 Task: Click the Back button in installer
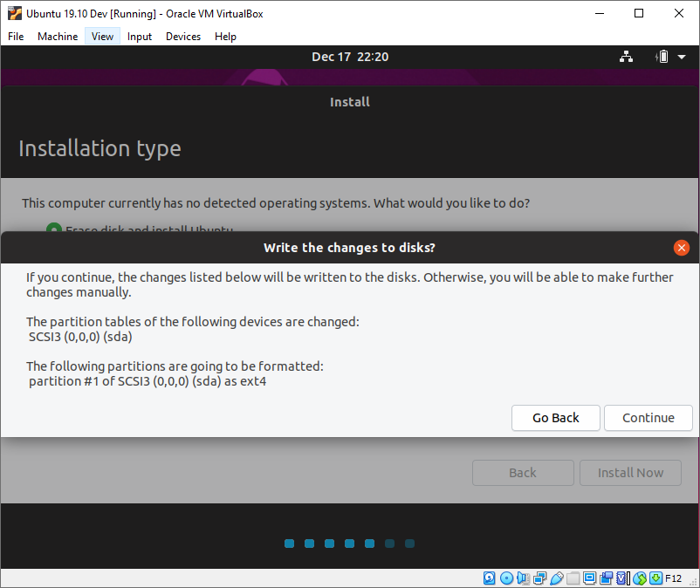(523, 473)
